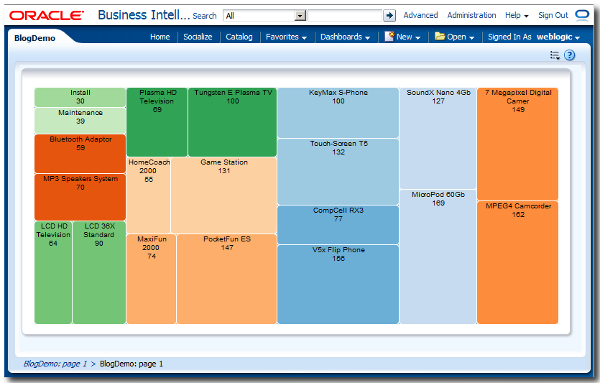
Task: Click the PocketFun ES tile
Action: click(227, 279)
